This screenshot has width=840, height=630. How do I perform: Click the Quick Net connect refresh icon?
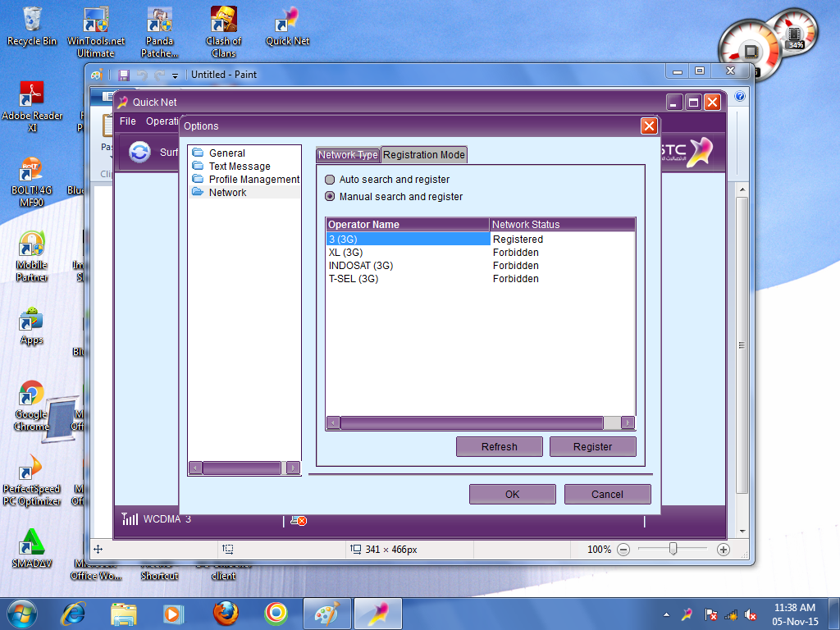139,152
